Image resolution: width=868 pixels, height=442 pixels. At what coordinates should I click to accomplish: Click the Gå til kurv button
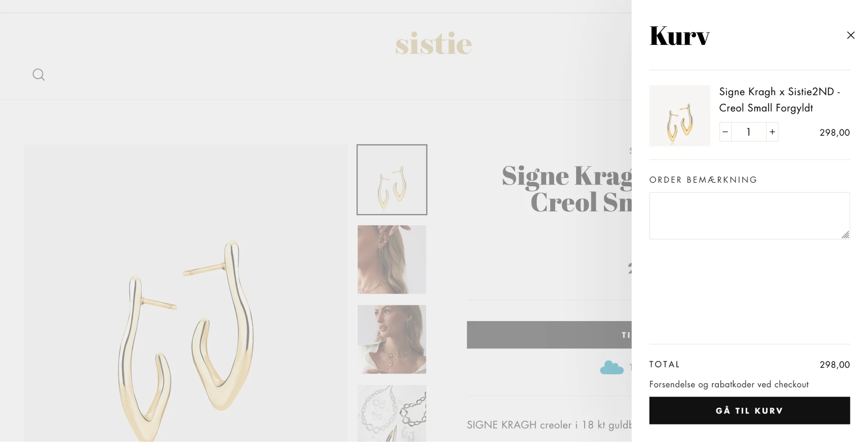pos(749,410)
